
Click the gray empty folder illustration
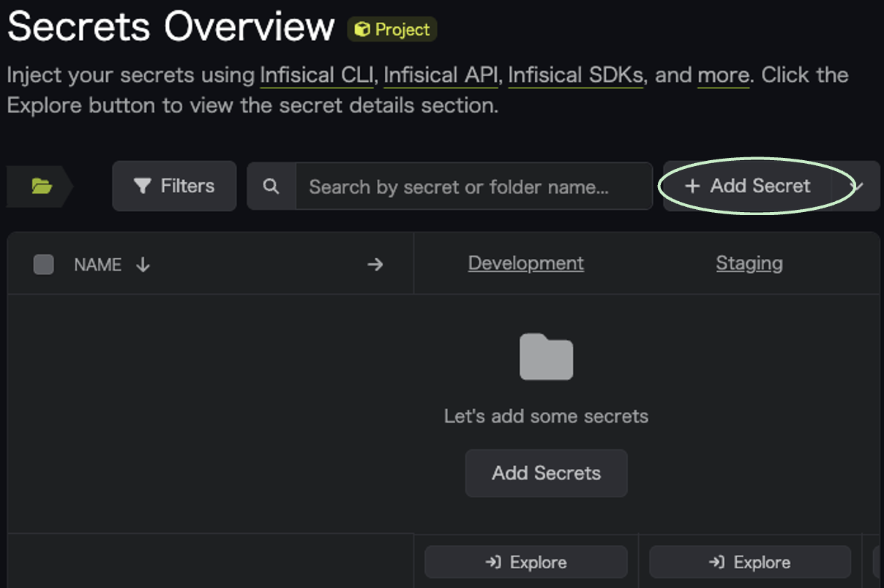[546, 357]
